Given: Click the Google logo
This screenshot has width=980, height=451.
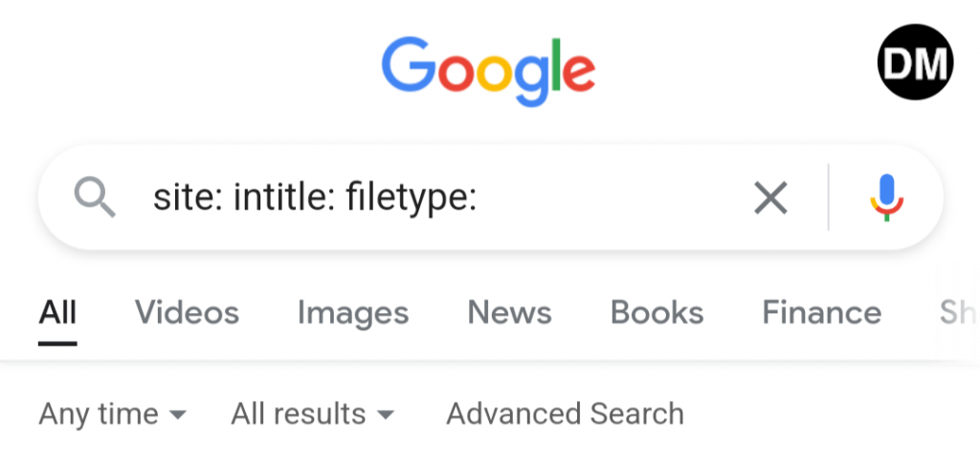Looking at the screenshot, I should [x=488, y=70].
